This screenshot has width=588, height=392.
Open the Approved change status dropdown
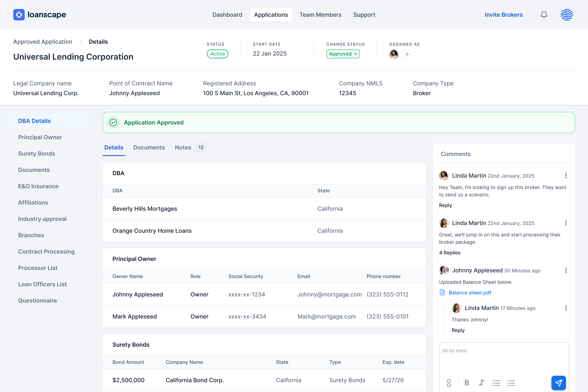(x=343, y=54)
